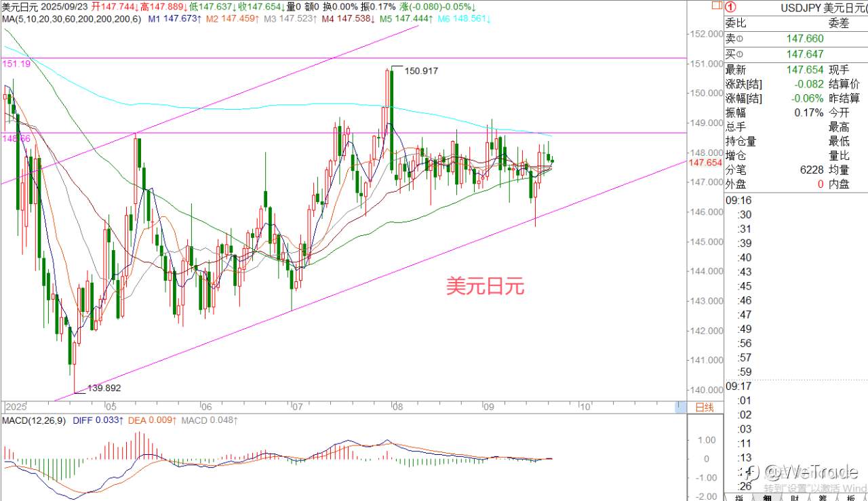Click the 09:16 time entry
868x501 pixels.
[x=738, y=200]
